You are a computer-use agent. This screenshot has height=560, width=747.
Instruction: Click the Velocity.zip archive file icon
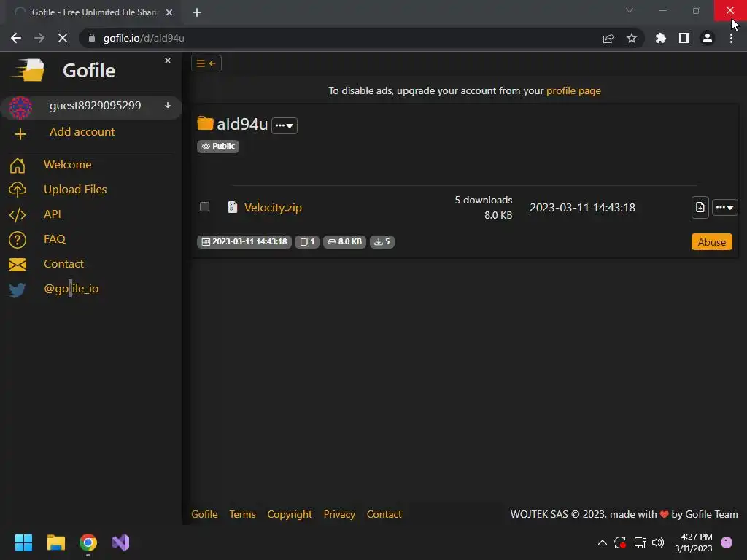tap(233, 207)
